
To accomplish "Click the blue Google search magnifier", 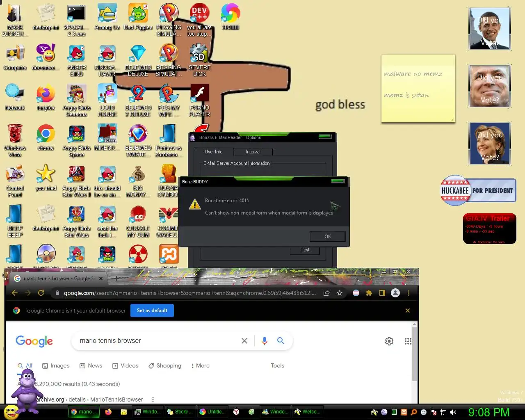I will (281, 340).
